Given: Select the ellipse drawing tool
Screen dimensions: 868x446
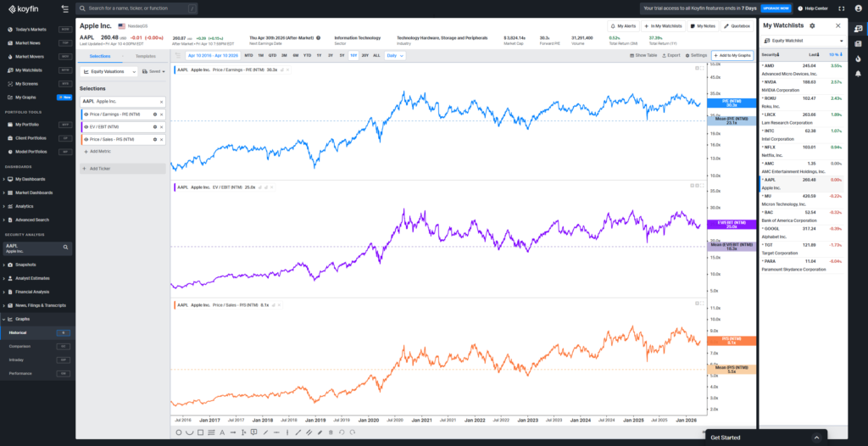Looking at the screenshot, I should point(179,432).
